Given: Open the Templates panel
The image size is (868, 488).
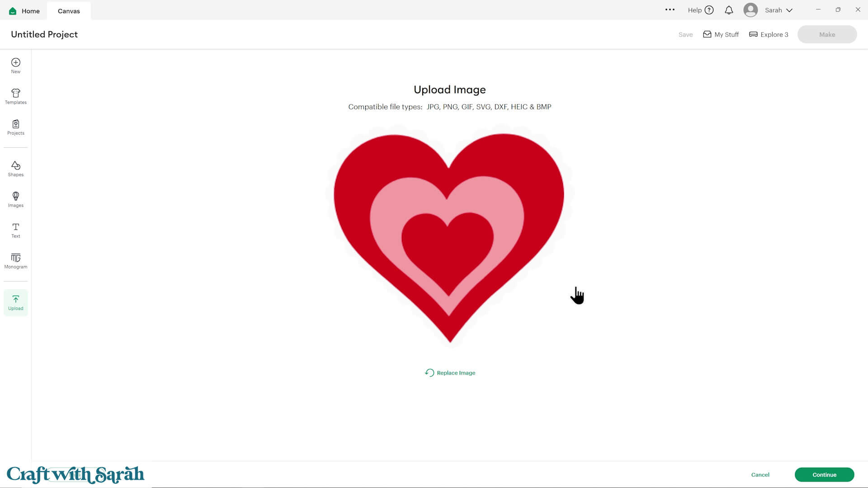Looking at the screenshot, I should pos(15,96).
